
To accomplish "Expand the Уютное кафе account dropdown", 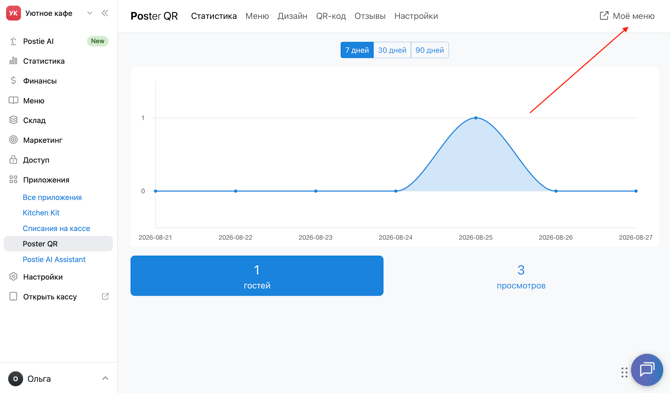I will click(x=90, y=13).
